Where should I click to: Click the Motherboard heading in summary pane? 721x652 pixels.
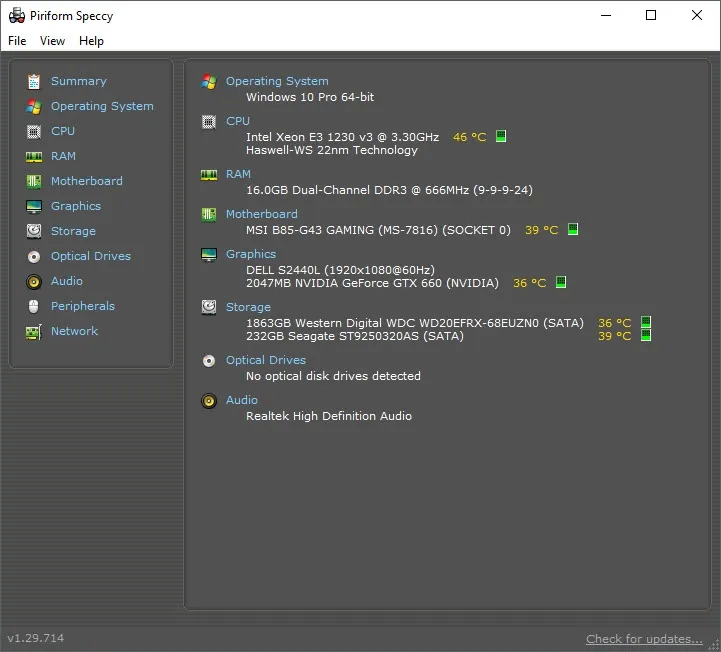point(261,214)
